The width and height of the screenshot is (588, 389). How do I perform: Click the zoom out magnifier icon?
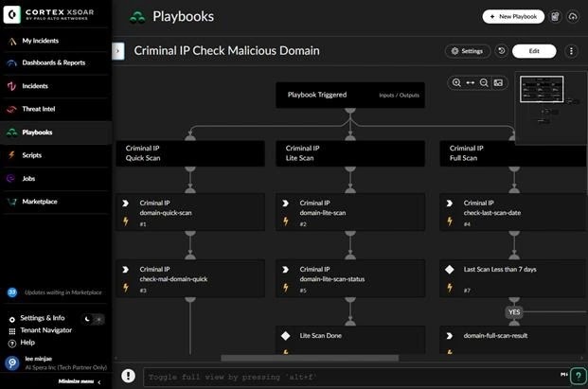(x=484, y=83)
